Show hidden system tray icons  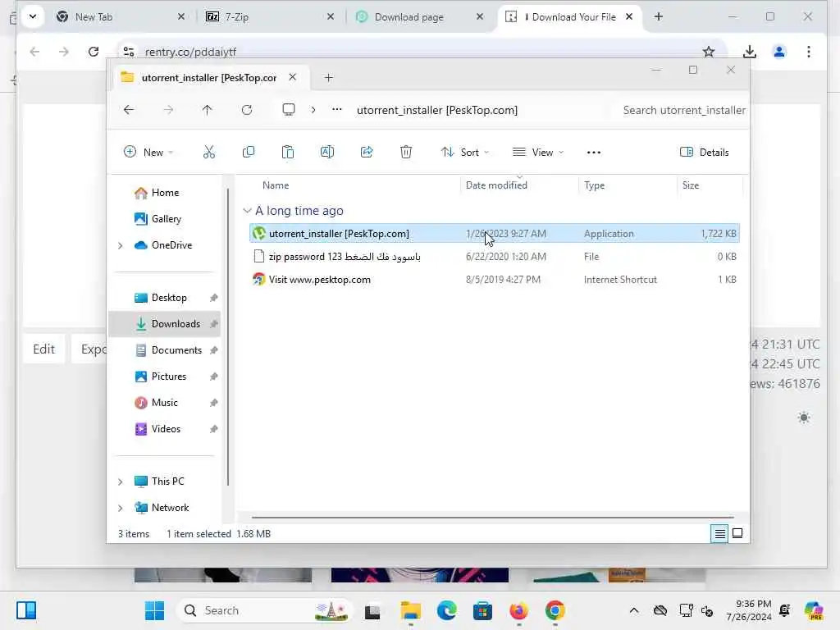point(634,610)
